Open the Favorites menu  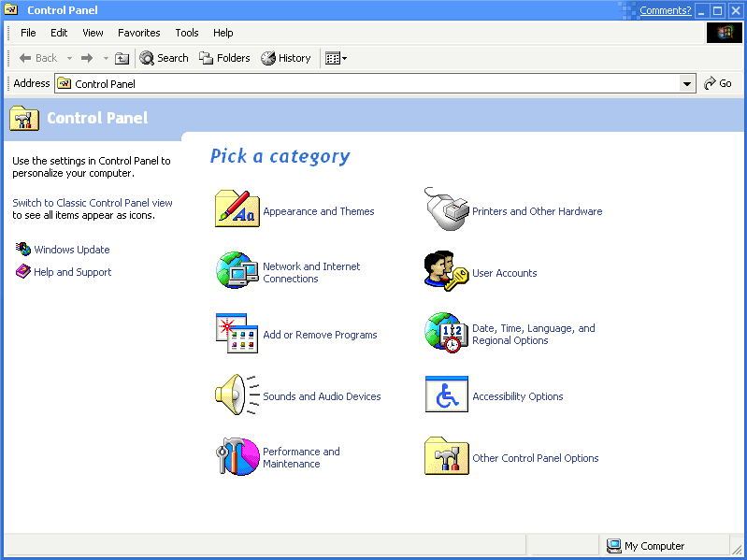[x=139, y=33]
